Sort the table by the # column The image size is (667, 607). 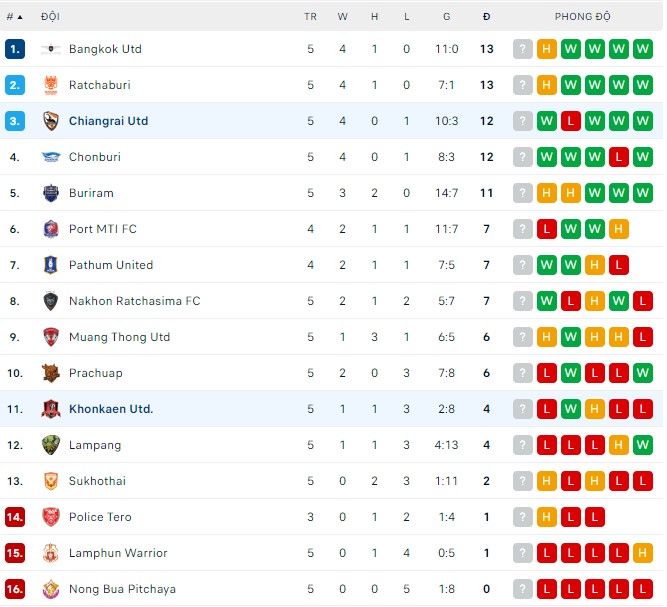(14, 17)
